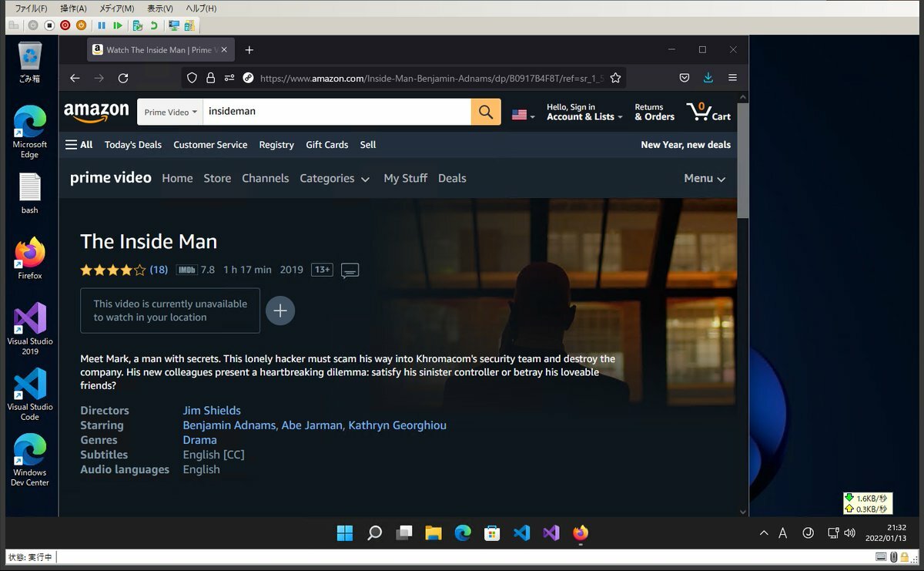Click the prime video logo
Screen dimensions: 924x571
111,178
